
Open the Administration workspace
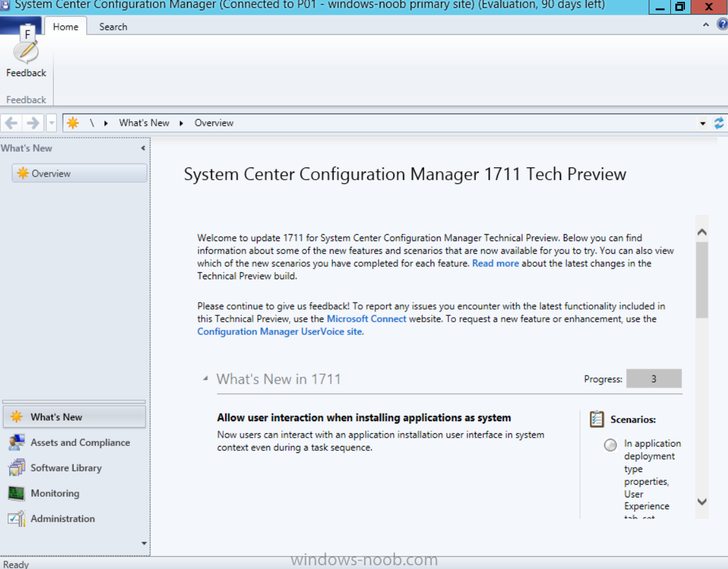pyautogui.click(x=74, y=518)
